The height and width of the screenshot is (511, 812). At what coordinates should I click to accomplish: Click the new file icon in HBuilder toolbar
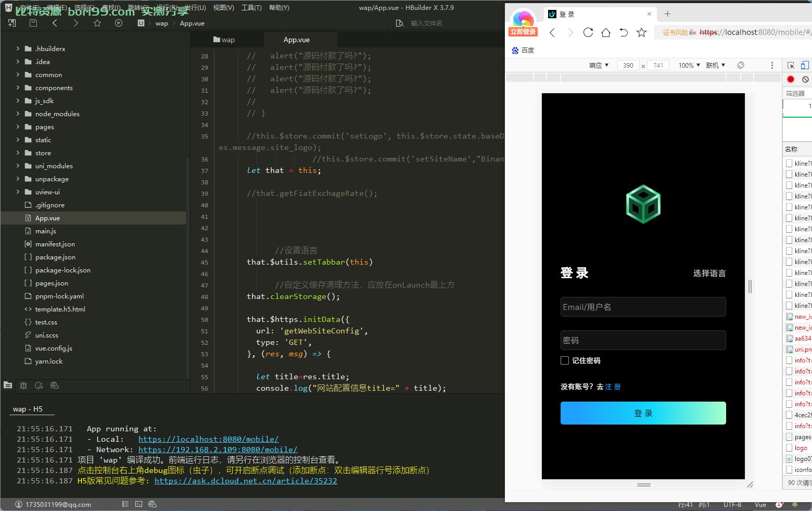[x=12, y=23]
